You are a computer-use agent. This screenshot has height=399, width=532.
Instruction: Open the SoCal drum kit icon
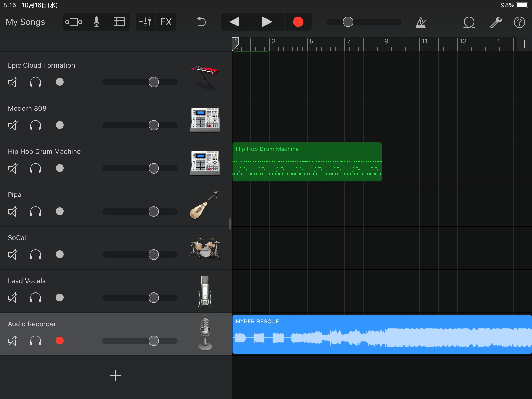click(204, 248)
